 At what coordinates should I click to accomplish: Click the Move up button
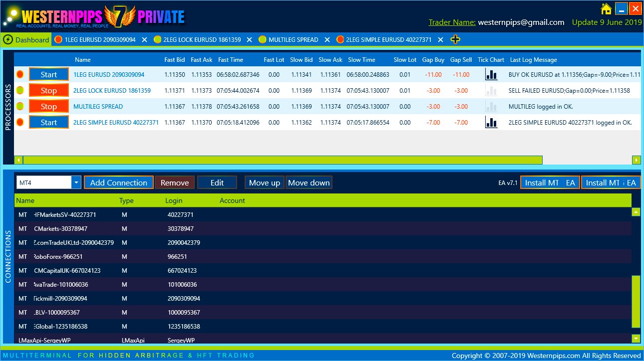[265, 182]
